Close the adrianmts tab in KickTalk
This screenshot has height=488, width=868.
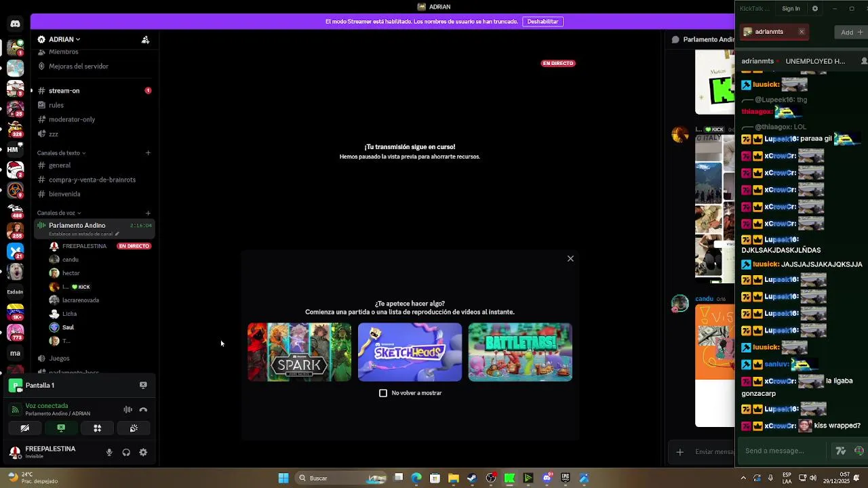coord(802,32)
